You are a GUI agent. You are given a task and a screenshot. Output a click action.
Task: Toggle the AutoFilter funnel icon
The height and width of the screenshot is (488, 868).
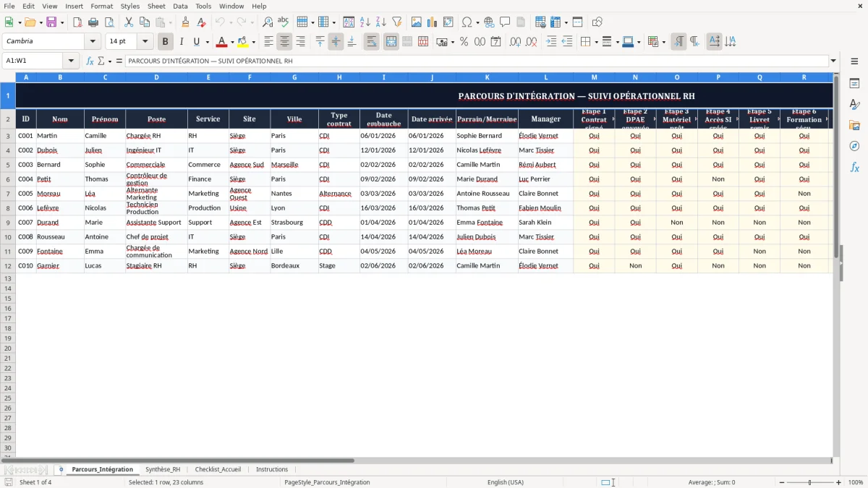coord(397,22)
